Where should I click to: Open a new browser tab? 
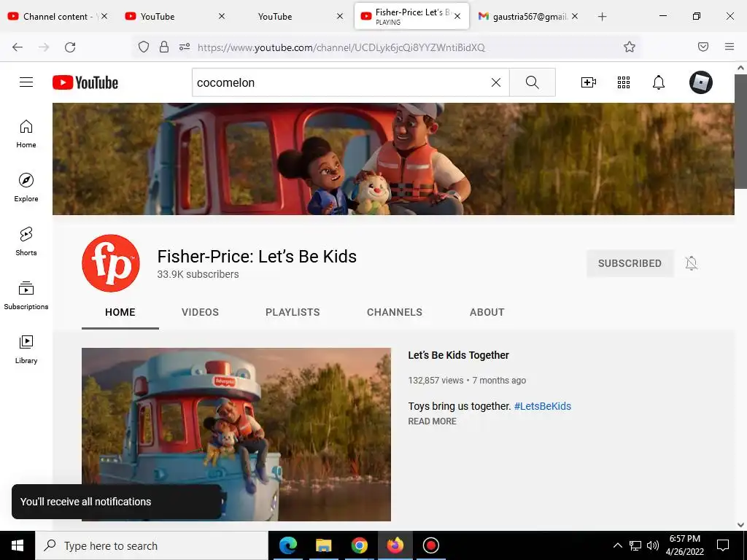pos(602,17)
